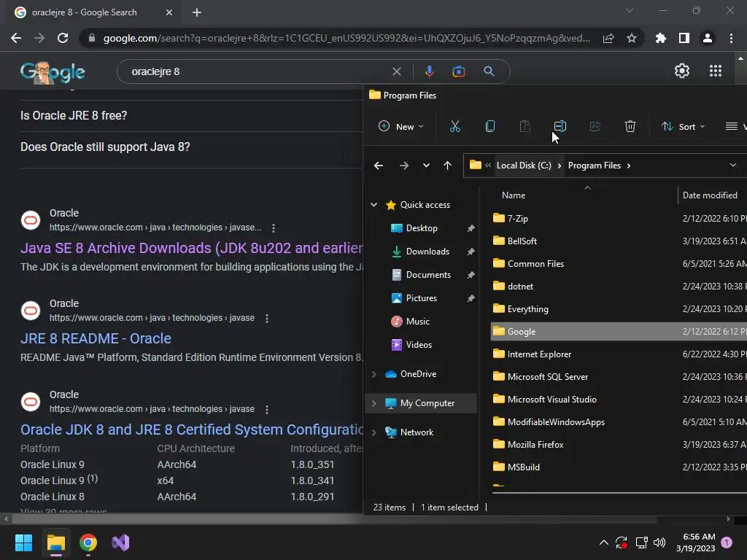Open Chrome profile avatar icon
Screen dimensions: 747x560
708,38
